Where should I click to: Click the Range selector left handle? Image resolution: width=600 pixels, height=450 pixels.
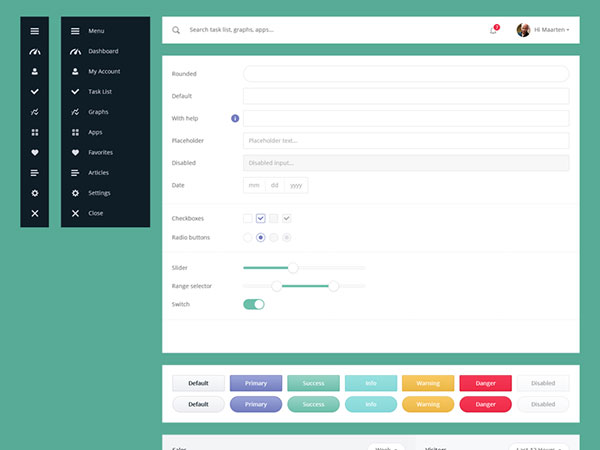coord(276,286)
